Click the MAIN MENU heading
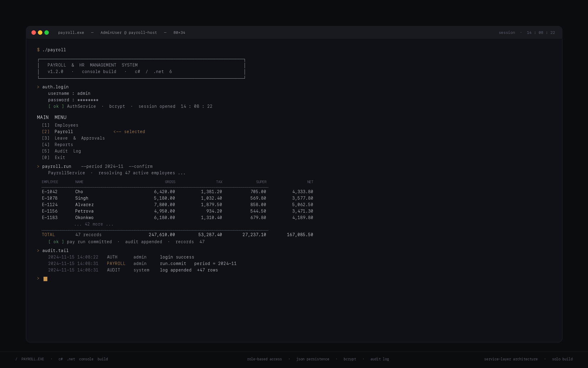This screenshot has height=368, width=588. point(52,117)
